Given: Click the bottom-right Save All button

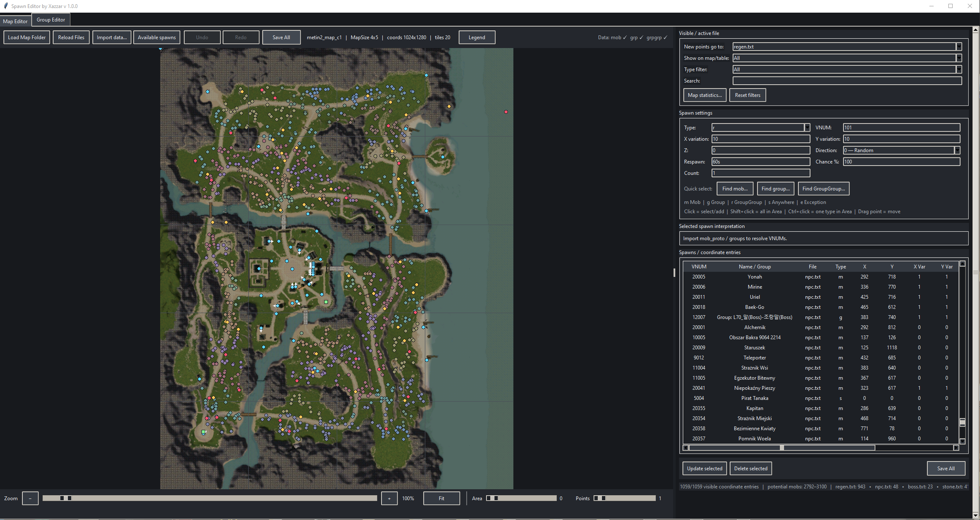Looking at the screenshot, I should pos(946,469).
